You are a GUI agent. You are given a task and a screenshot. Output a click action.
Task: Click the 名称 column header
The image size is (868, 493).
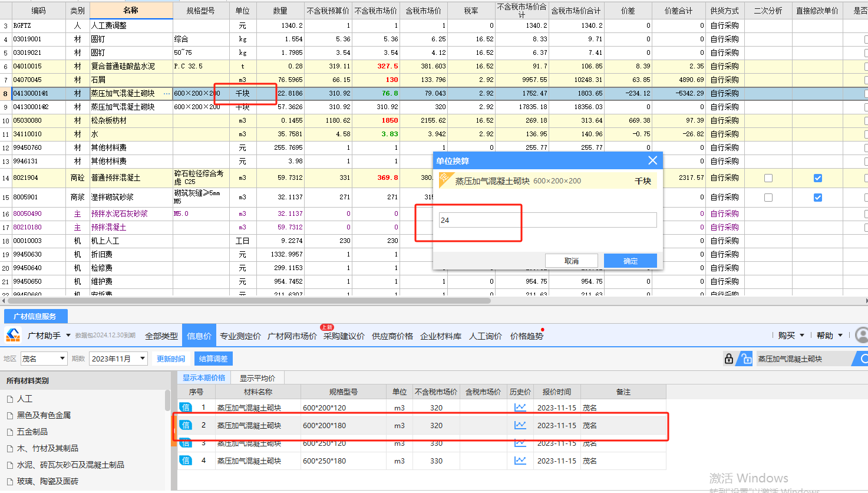131,10
